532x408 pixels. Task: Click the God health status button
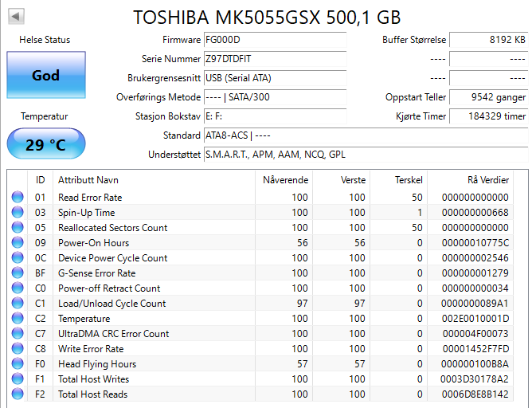(x=46, y=75)
